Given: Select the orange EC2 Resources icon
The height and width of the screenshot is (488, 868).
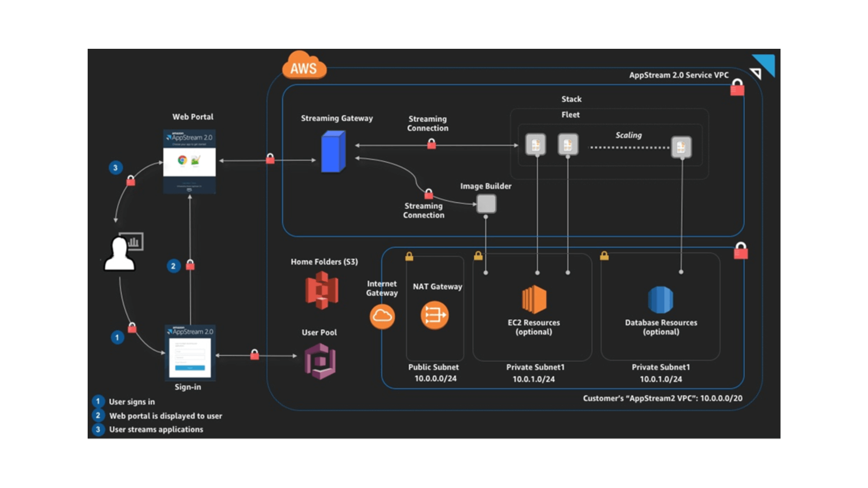Looking at the screenshot, I should coord(534,300).
